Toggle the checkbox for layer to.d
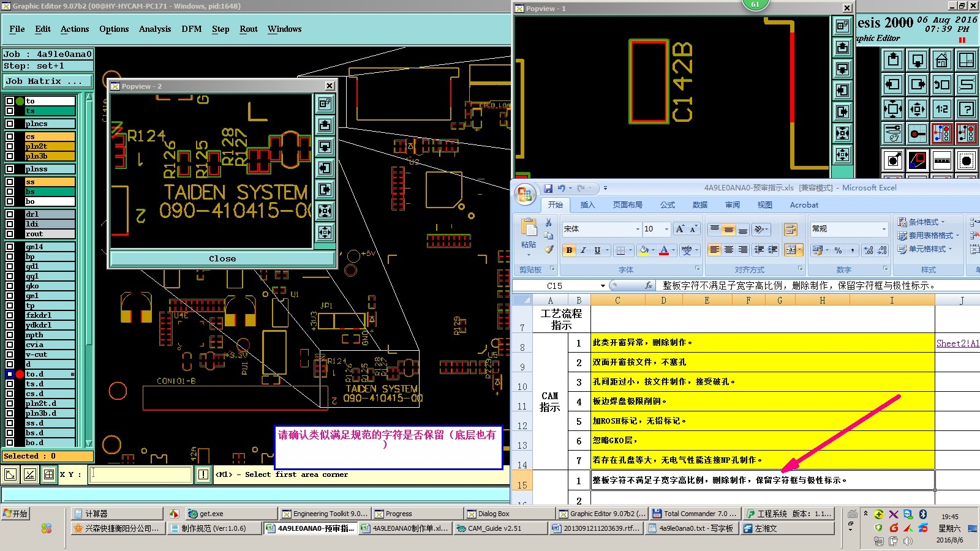980x551 pixels. tap(10, 374)
